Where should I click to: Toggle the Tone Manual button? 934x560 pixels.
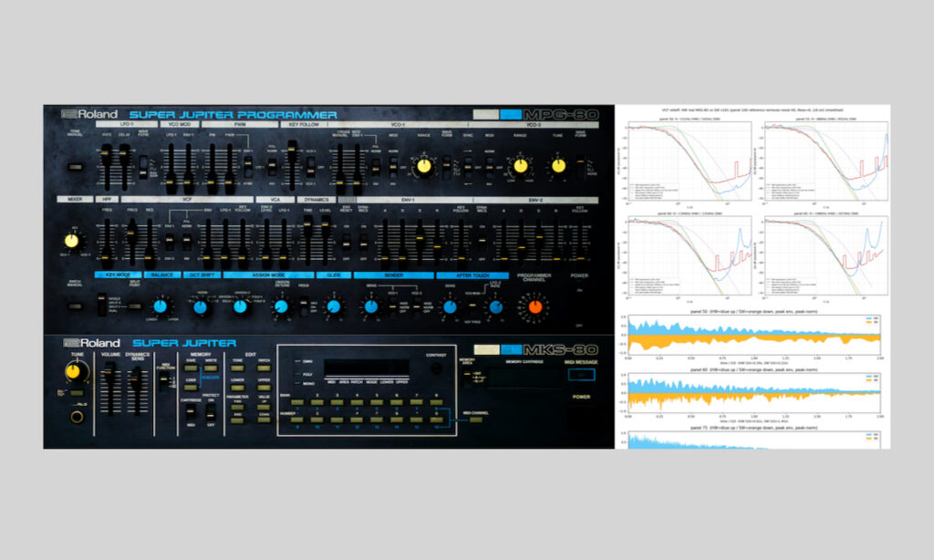[x=75, y=167]
